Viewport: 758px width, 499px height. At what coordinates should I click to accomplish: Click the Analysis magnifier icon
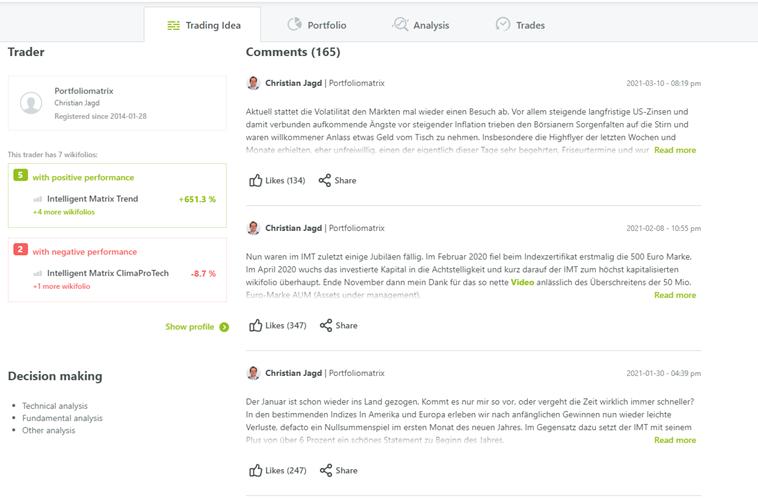point(400,24)
